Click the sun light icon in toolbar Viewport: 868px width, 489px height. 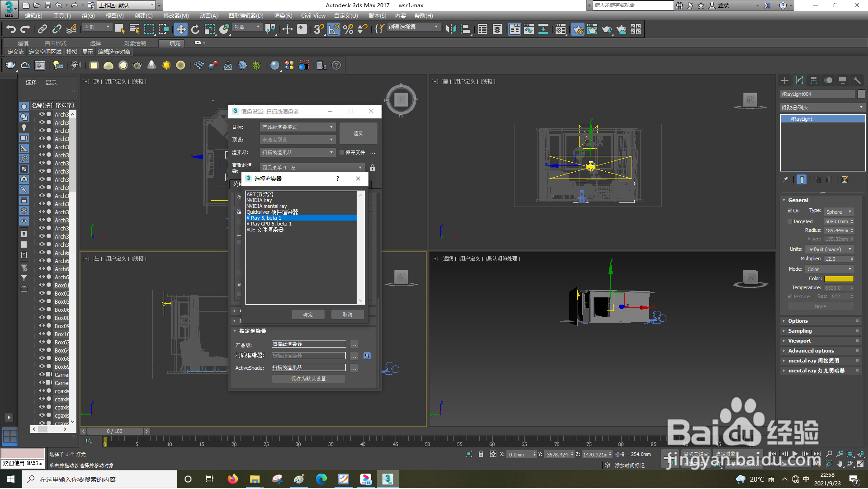pyautogui.click(x=166, y=66)
